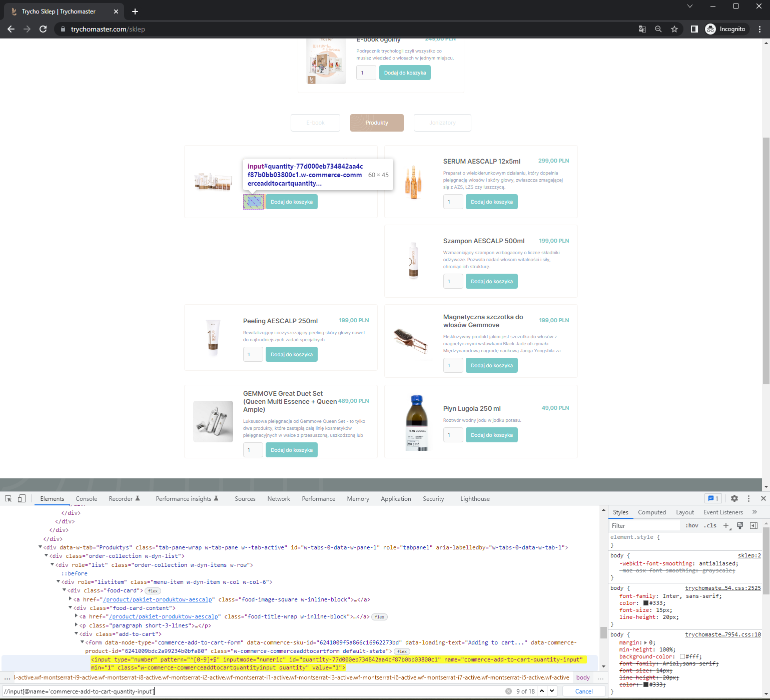Toggle the computed styles sidebar icon
Viewport: 770px width, 700px height.
click(x=753, y=525)
